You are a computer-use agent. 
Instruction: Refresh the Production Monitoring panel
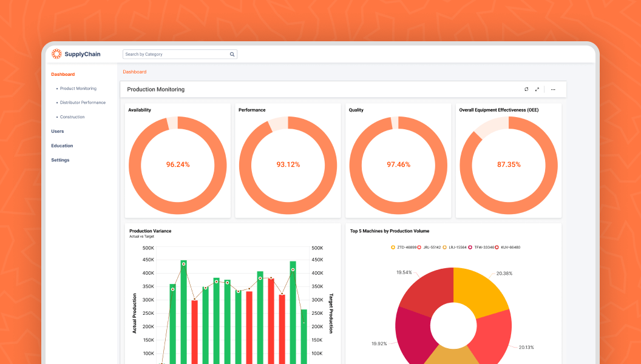[526, 89]
